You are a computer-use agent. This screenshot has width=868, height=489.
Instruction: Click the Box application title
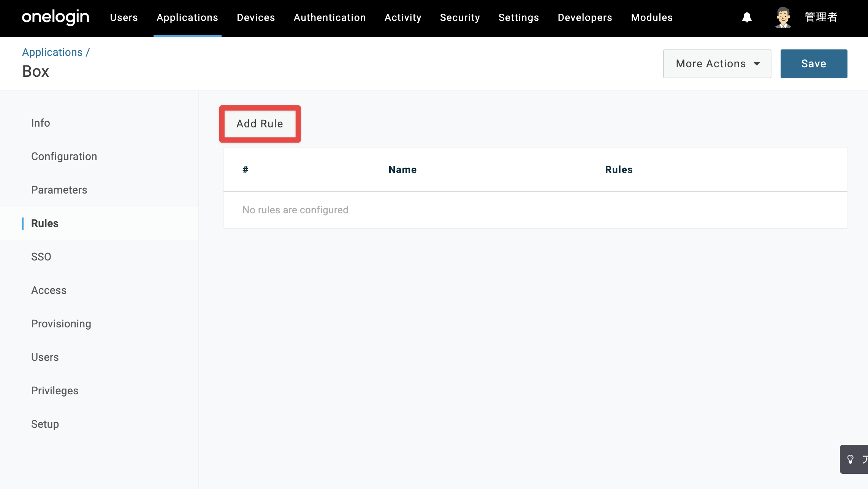pos(36,71)
